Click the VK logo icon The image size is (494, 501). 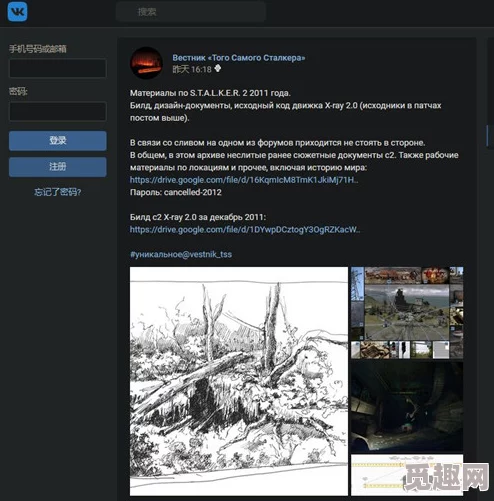(17, 12)
